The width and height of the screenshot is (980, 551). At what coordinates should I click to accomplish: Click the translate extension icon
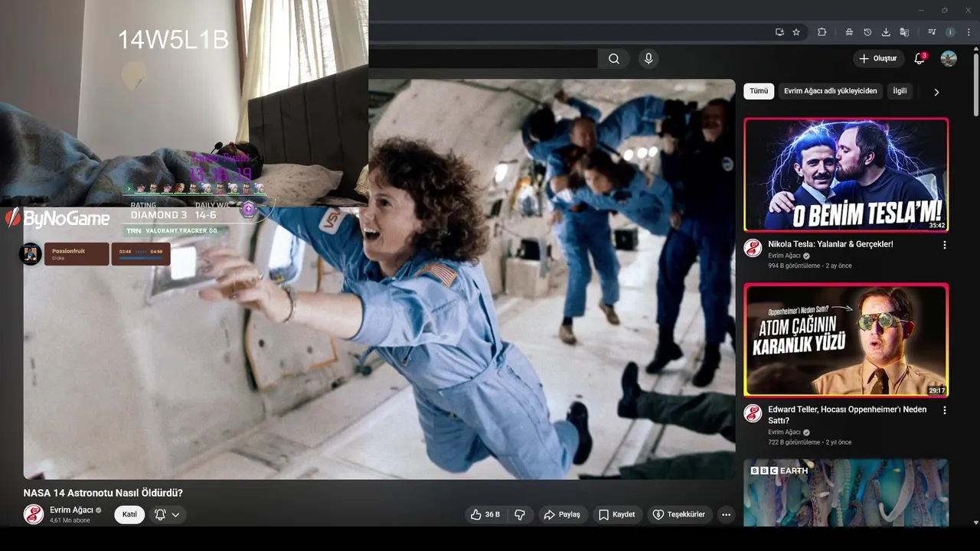coord(904,32)
